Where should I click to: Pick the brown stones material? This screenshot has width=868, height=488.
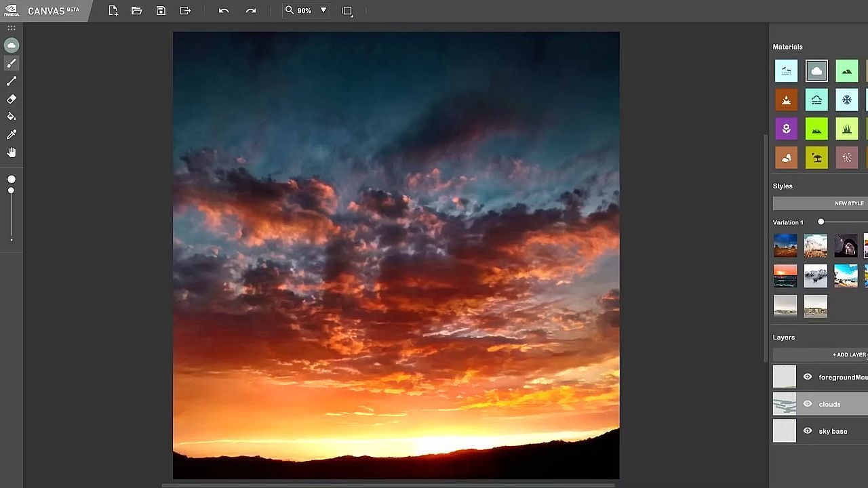(x=787, y=158)
